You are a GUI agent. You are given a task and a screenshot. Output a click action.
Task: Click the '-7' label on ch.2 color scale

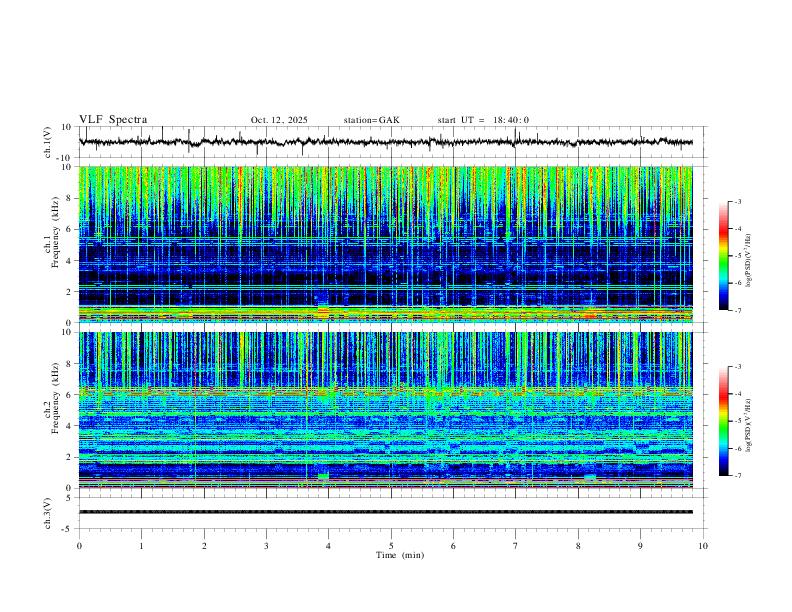(x=738, y=476)
